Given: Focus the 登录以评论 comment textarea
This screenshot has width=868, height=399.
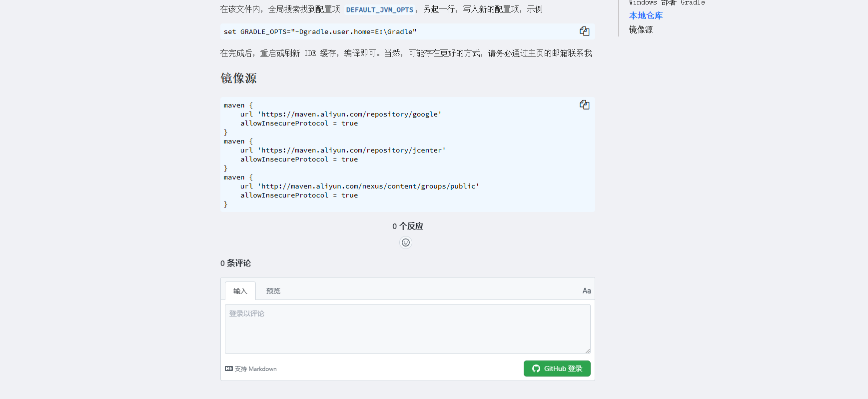Looking at the screenshot, I should (x=408, y=329).
